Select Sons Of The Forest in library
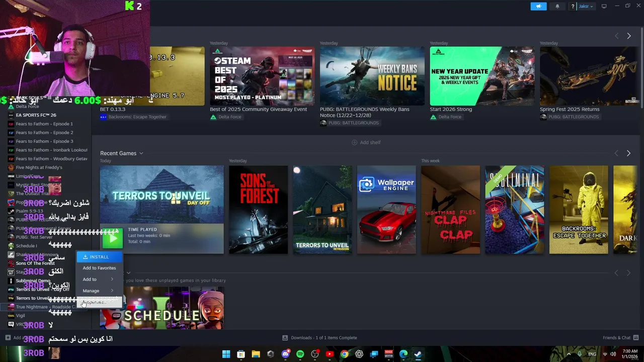The width and height of the screenshot is (644, 362). click(35, 263)
